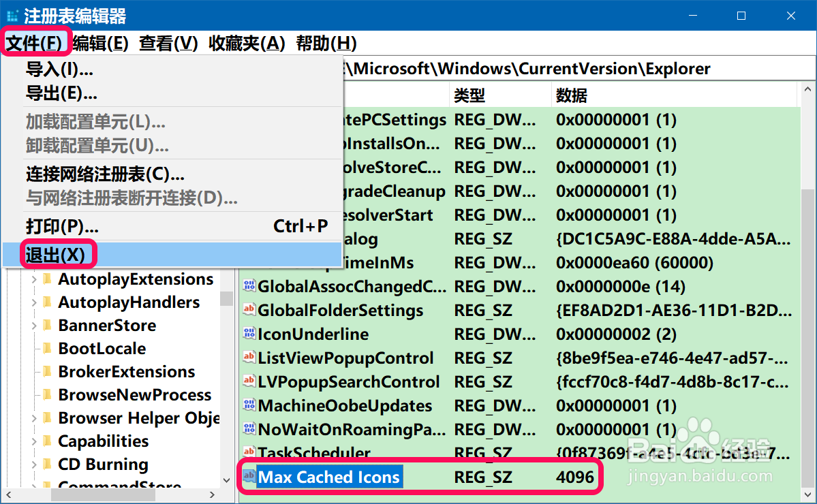Open the 查看(V) menu

click(168, 43)
